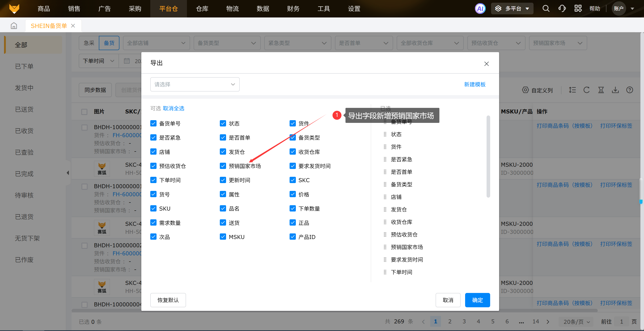Click the 恢复默认 button
Screen dimensions: 644x331
pos(168,300)
